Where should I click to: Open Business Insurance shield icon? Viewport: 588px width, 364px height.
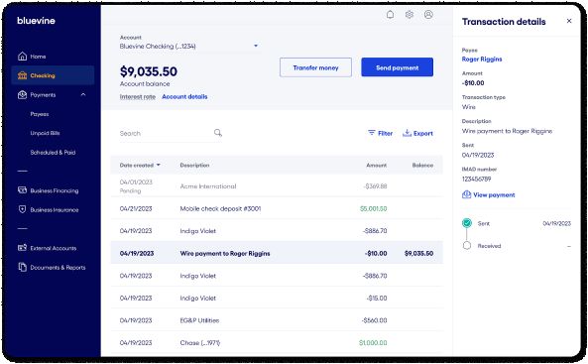tap(23, 209)
